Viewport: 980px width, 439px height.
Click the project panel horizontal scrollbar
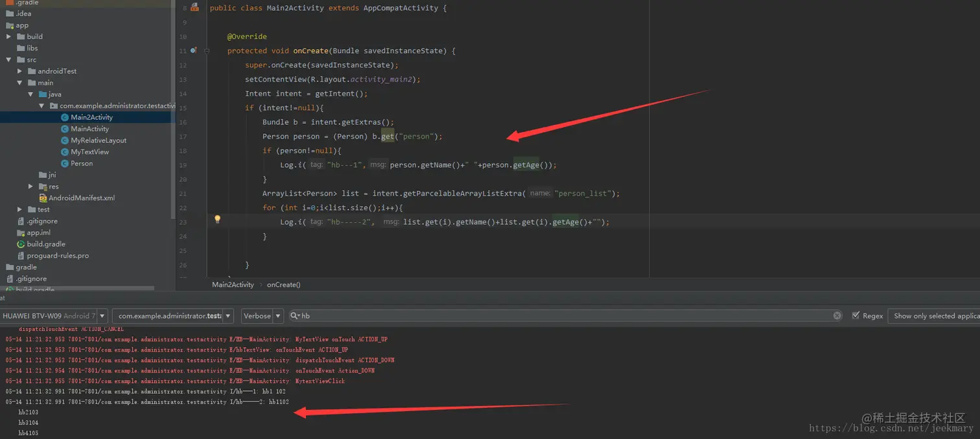coord(78,288)
